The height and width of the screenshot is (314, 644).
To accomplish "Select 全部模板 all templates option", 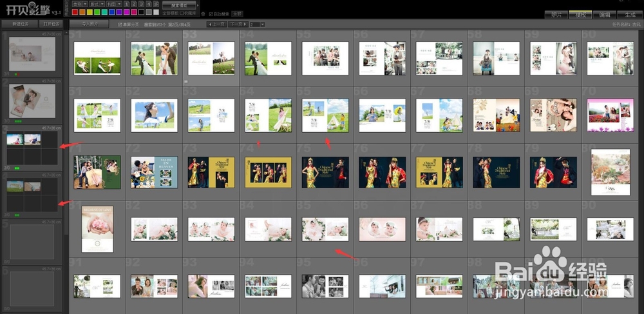I will 171,13.
